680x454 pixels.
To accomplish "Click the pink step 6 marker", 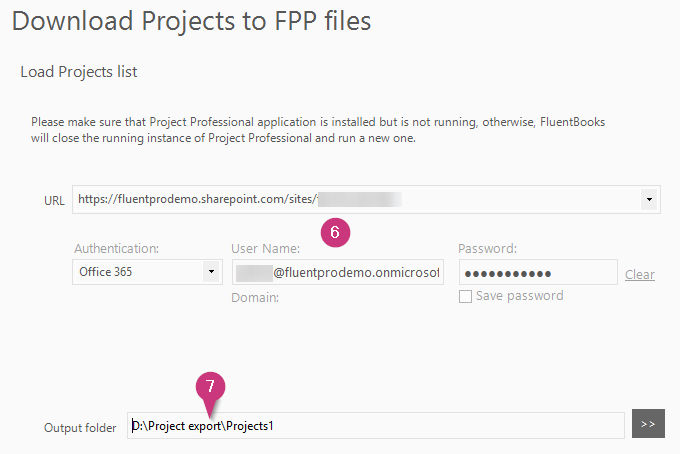I will click(x=335, y=232).
